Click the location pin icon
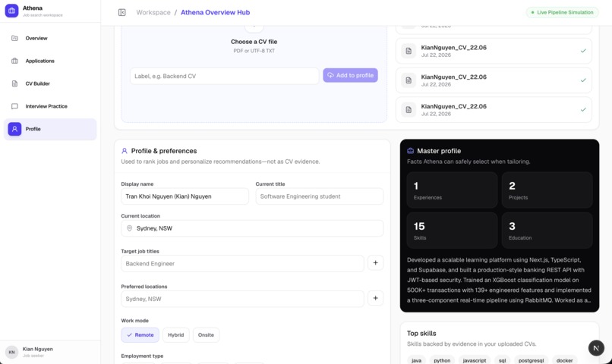Image resolution: width=612 pixels, height=364 pixels. click(x=130, y=228)
